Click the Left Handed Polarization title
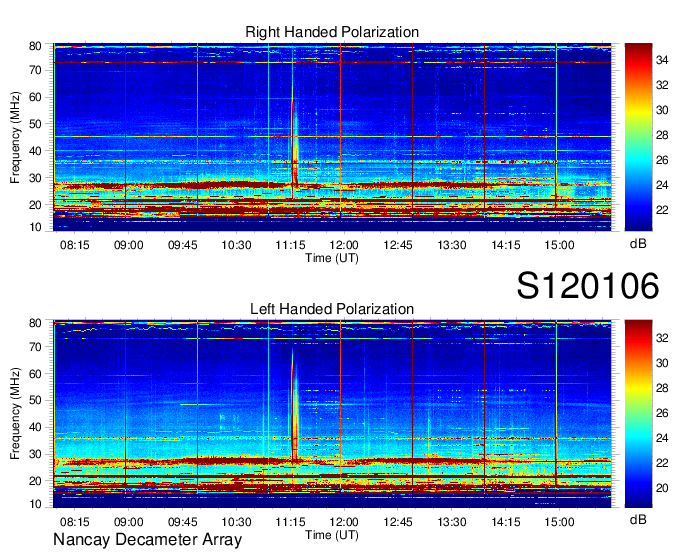Screen dimensions: 680x552 [332, 309]
